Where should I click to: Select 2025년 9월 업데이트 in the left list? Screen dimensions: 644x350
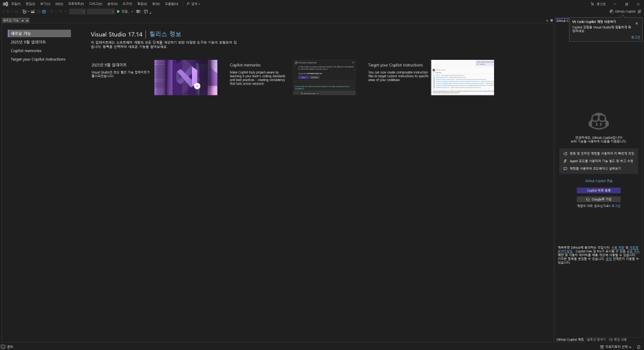28,42
